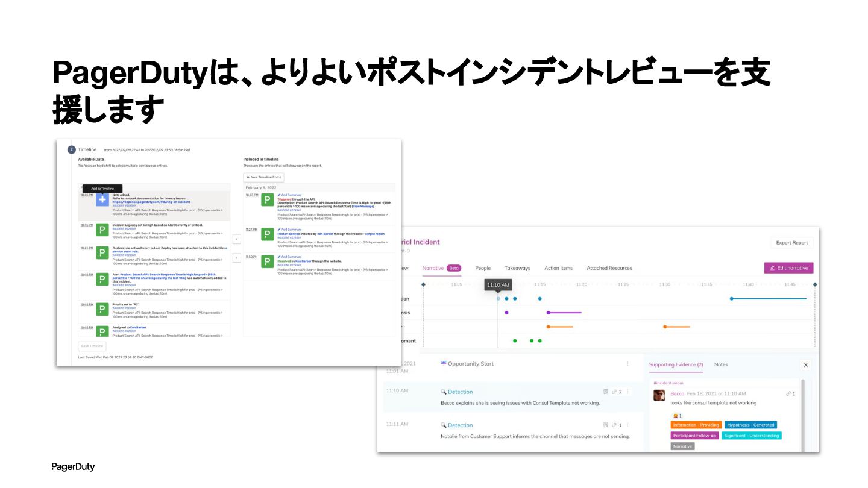Click Add Summary on the Restart Service entry

[290, 230]
